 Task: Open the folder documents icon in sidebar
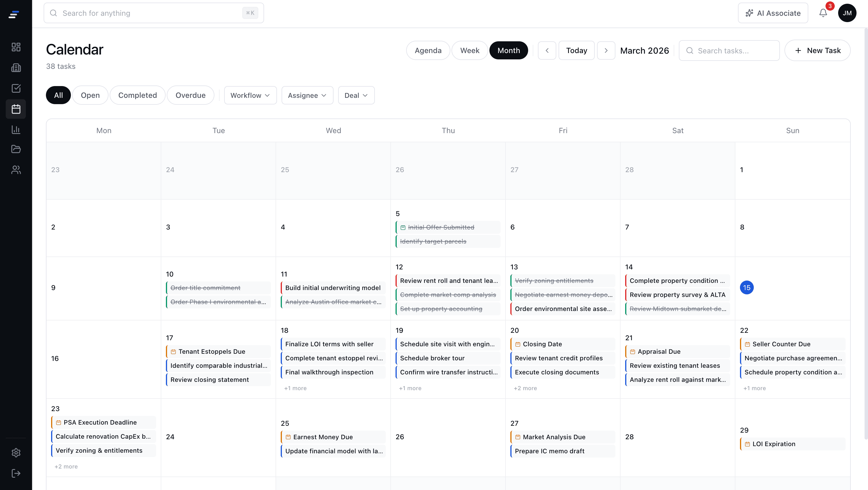tap(16, 149)
